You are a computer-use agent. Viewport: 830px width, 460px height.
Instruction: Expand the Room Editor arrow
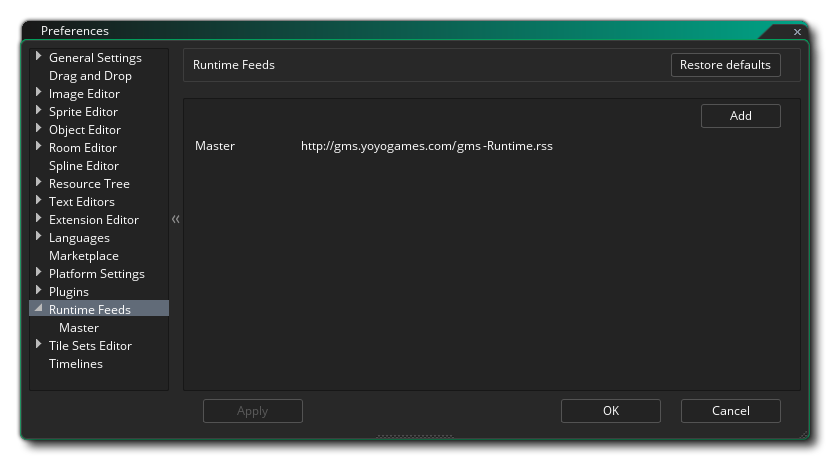(39, 147)
